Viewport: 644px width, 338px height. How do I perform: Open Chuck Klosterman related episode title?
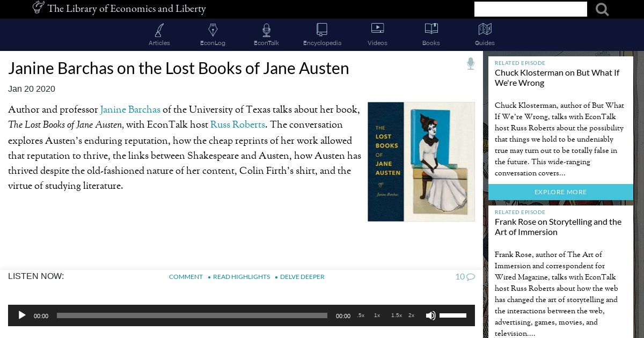click(557, 78)
